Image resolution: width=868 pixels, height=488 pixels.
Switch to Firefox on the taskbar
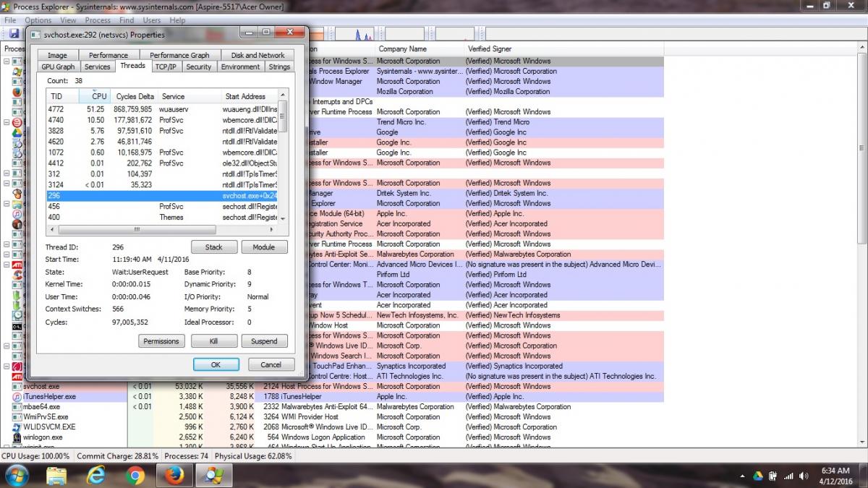click(x=174, y=475)
